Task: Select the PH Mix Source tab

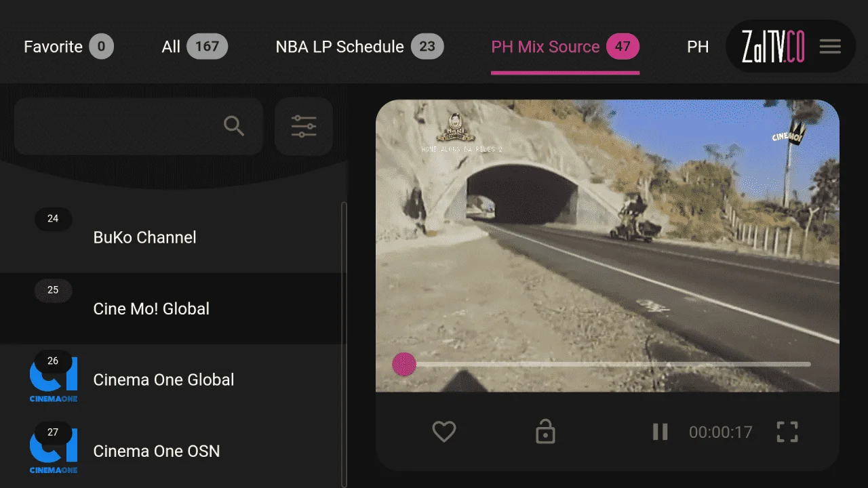Action: (x=565, y=47)
